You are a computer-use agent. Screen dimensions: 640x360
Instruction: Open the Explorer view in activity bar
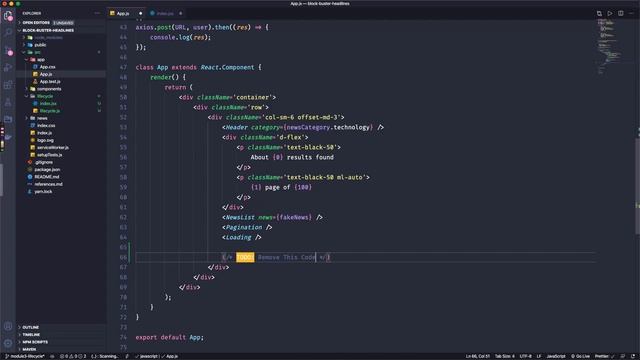coord(8,16)
